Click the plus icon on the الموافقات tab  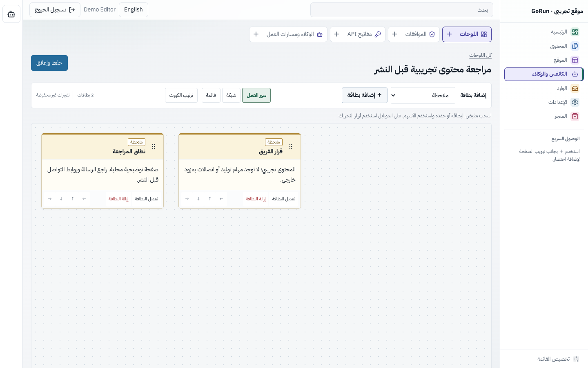[x=394, y=34]
